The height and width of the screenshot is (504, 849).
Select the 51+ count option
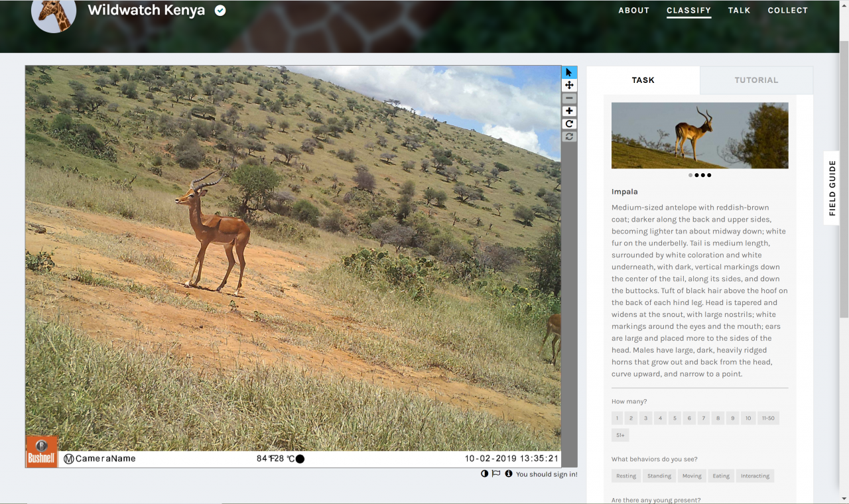click(x=620, y=436)
